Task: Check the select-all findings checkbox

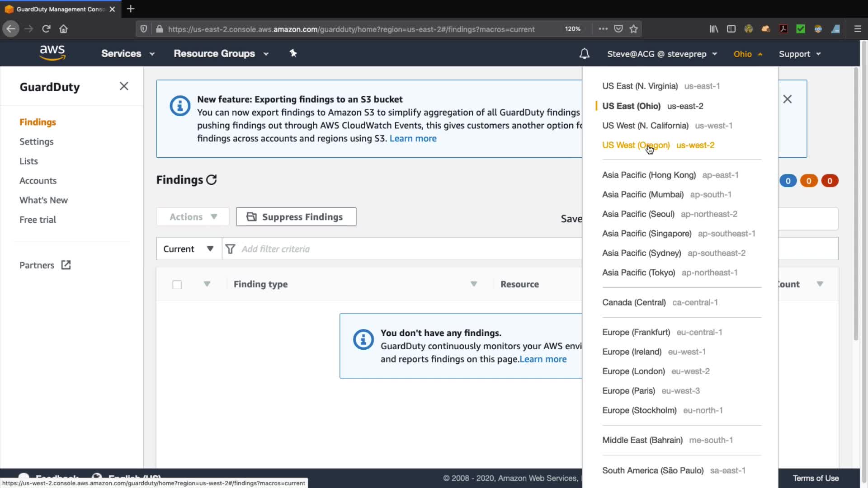Action: click(177, 285)
